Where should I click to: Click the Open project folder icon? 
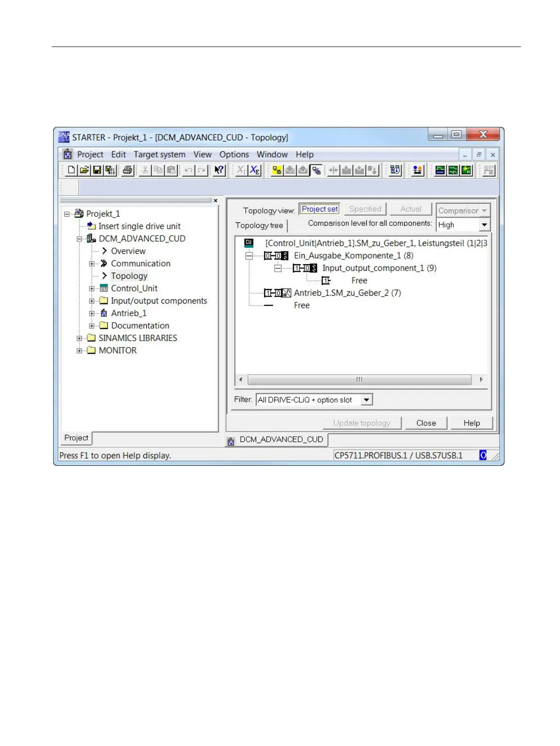click(x=84, y=170)
